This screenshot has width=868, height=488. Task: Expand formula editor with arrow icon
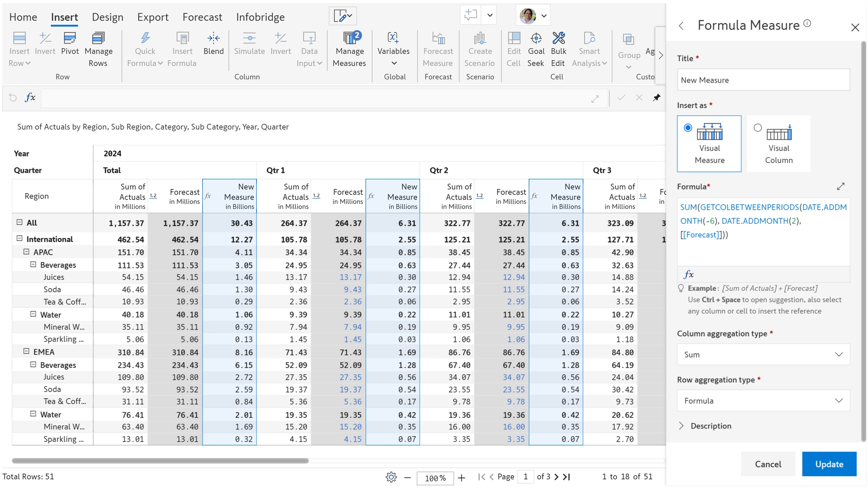840,186
